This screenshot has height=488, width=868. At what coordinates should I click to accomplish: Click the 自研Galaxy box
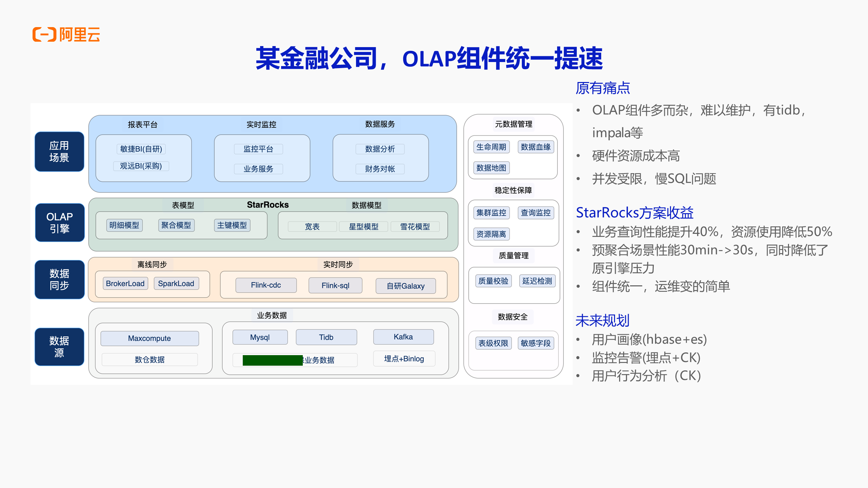(406, 286)
